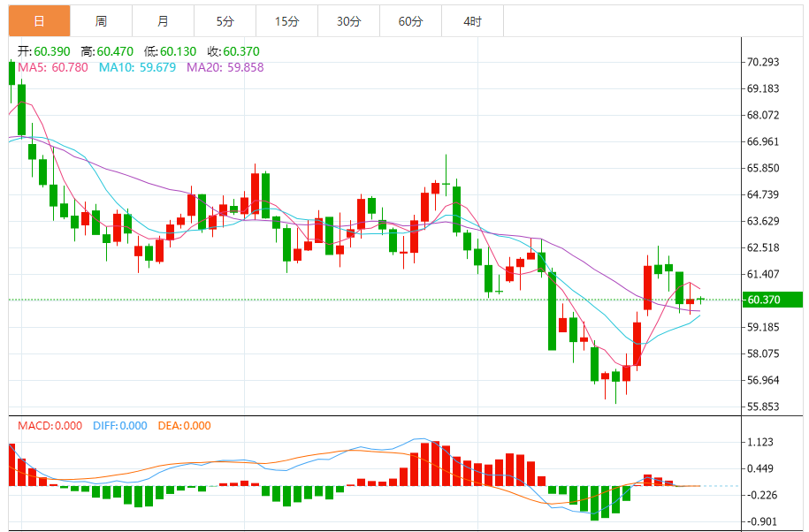Click the MA5 60.780 legend label
The width and height of the screenshot is (809, 532).
click(x=53, y=67)
